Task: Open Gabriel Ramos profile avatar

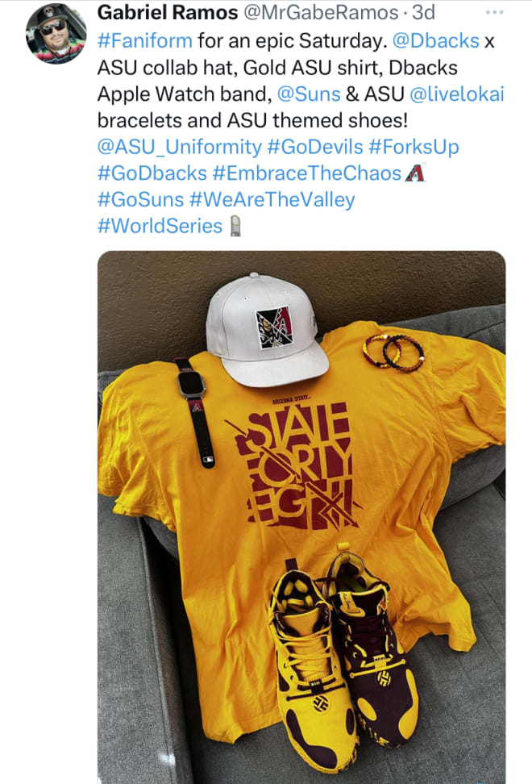Action: pos(56,34)
